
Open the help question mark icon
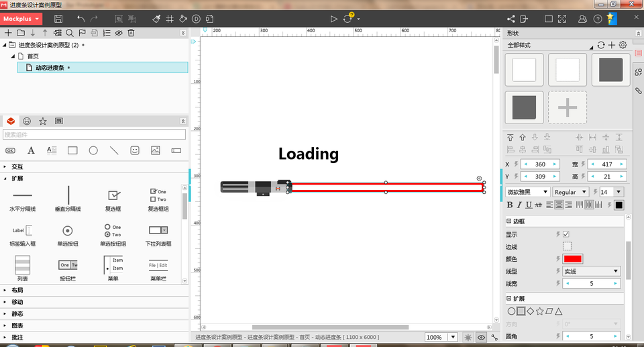(598, 19)
